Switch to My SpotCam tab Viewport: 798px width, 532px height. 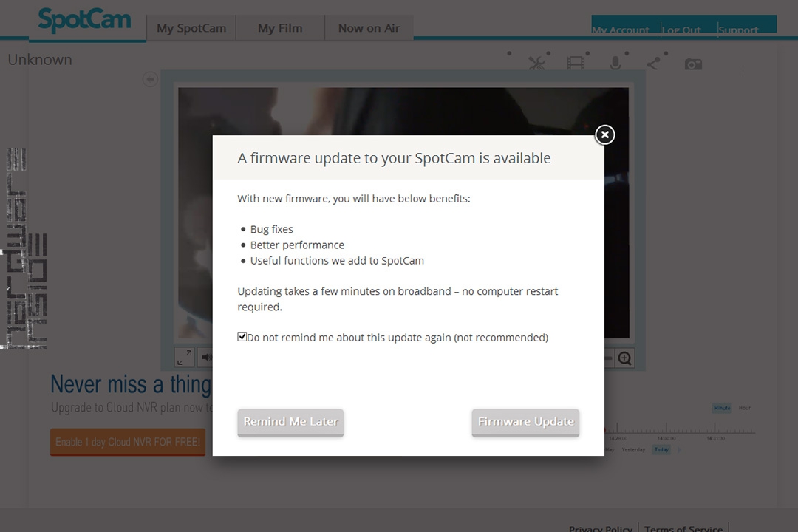click(x=191, y=28)
